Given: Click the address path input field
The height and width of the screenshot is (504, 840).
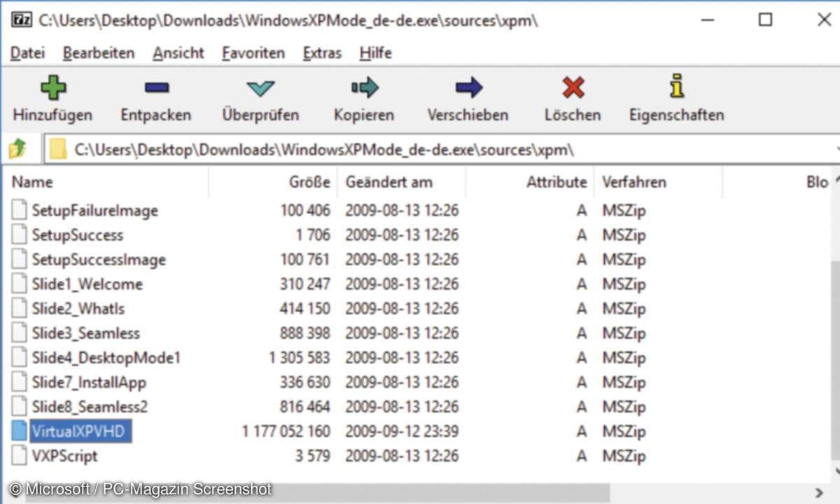Looking at the screenshot, I should (442, 148).
